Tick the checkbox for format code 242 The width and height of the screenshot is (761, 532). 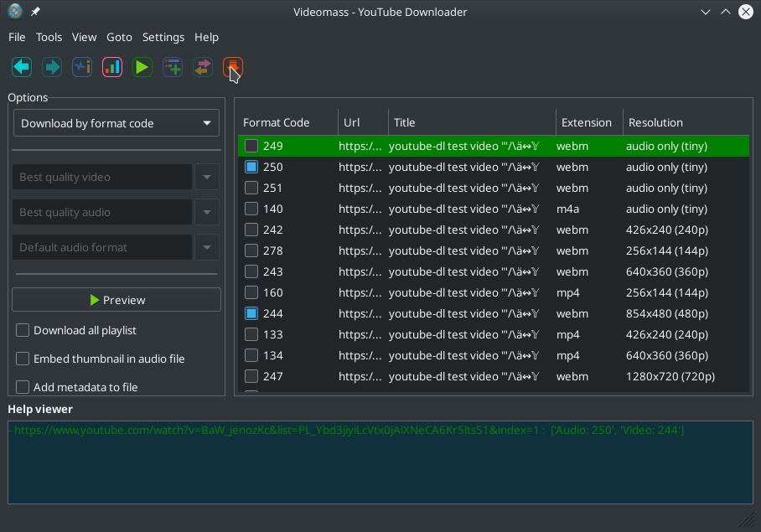click(x=251, y=230)
